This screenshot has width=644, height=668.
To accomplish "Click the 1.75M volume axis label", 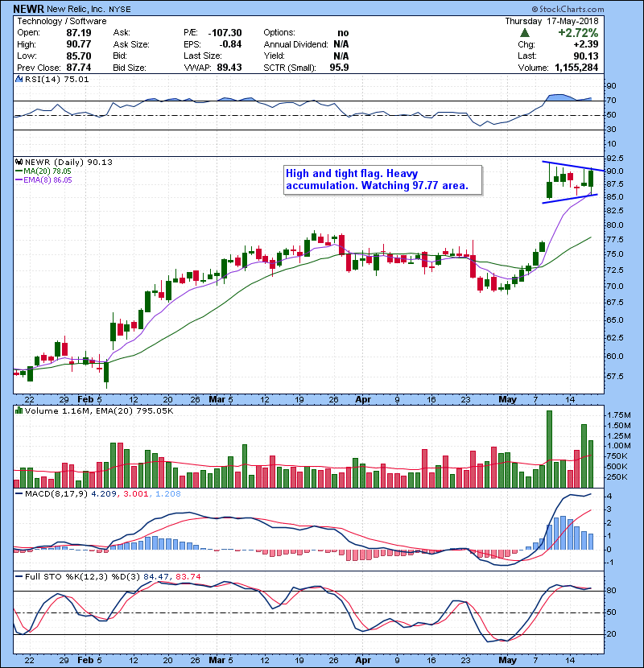I will point(619,415).
